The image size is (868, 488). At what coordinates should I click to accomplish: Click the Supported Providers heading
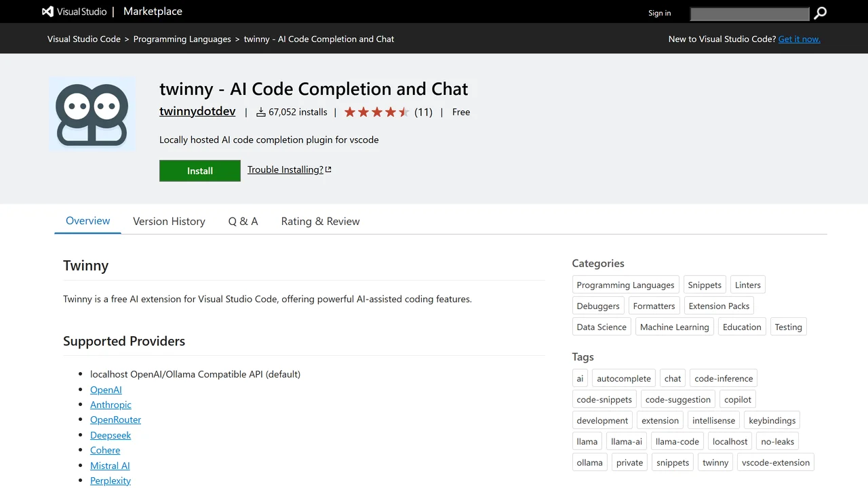click(x=124, y=341)
